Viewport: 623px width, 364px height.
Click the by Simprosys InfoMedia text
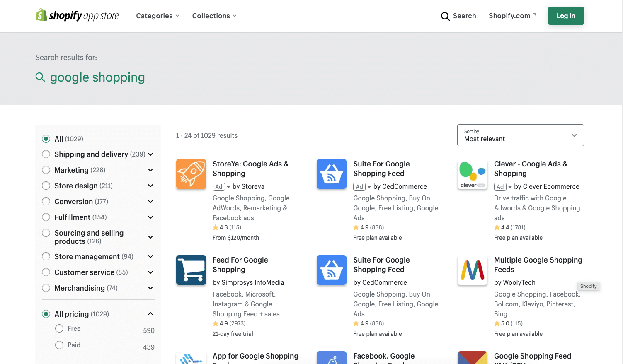(x=248, y=282)
